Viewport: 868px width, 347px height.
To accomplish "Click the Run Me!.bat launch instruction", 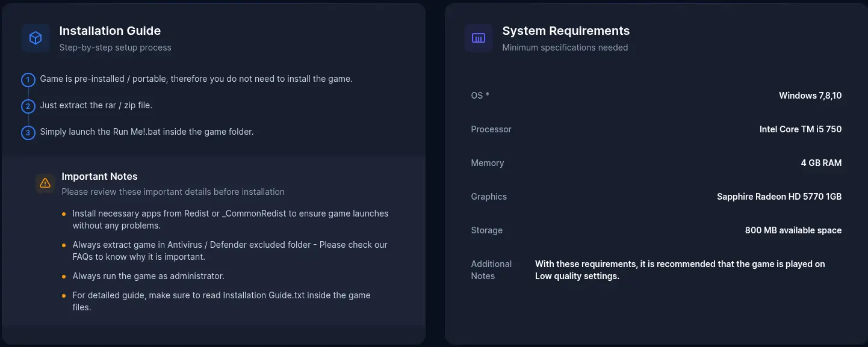I will pyautogui.click(x=147, y=132).
